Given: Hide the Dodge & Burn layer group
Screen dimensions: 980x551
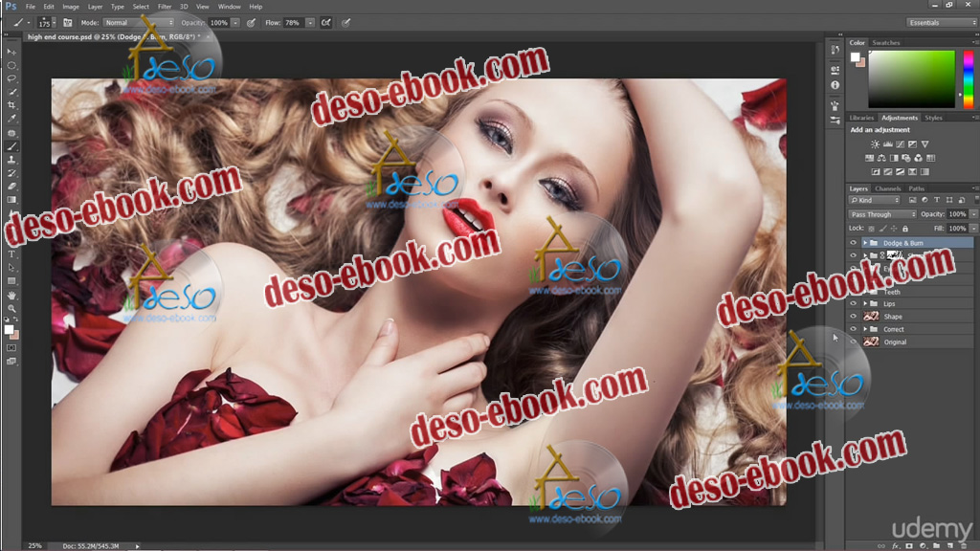Looking at the screenshot, I should 853,243.
